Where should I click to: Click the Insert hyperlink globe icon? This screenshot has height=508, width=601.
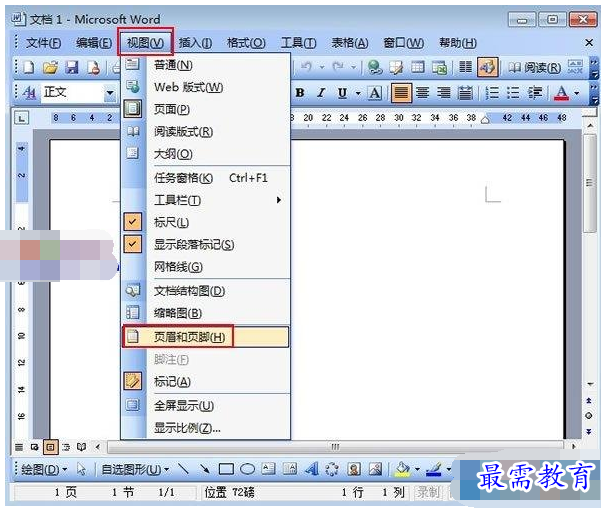click(374, 67)
